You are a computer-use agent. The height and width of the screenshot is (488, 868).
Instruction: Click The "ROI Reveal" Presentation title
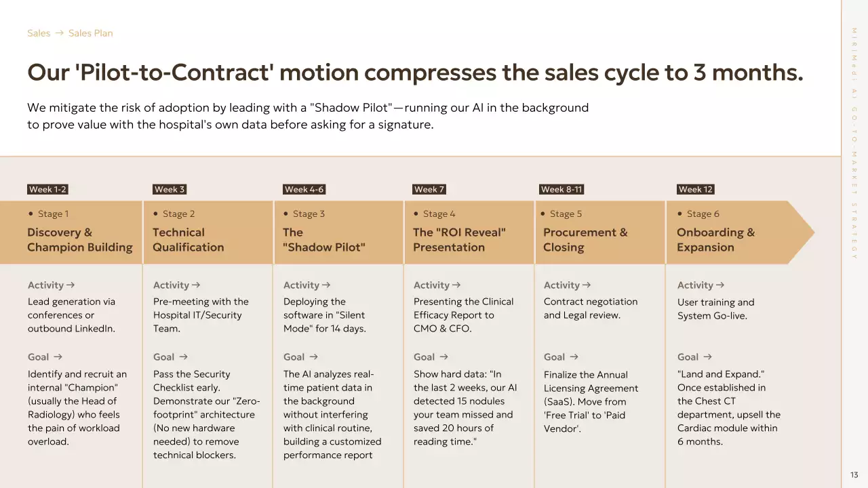point(459,240)
